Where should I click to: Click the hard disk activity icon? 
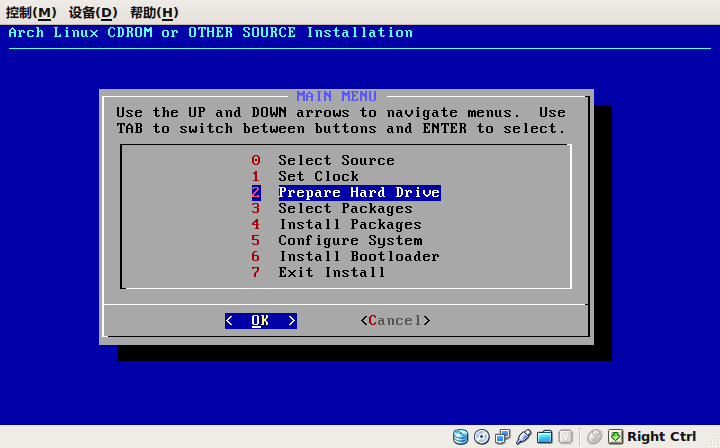tap(460, 437)
